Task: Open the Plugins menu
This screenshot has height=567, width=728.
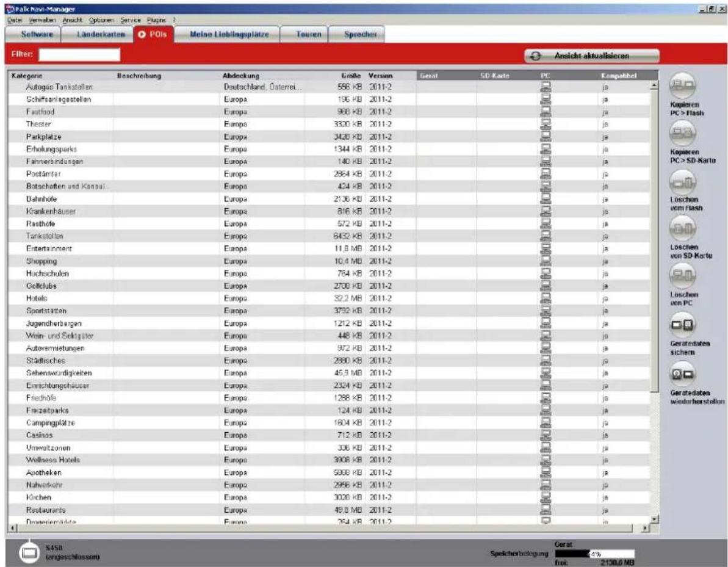Action: 156,20
